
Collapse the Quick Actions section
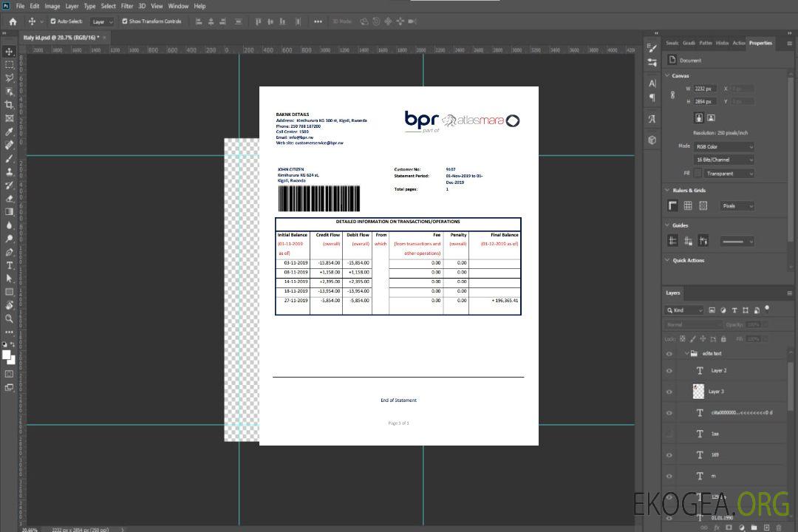coord(667,260)
